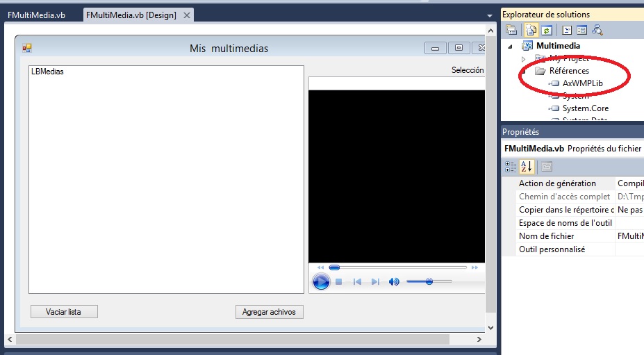Click the Agregar archivos button
This screenshot has width=644, height=355.
[270, 312]
